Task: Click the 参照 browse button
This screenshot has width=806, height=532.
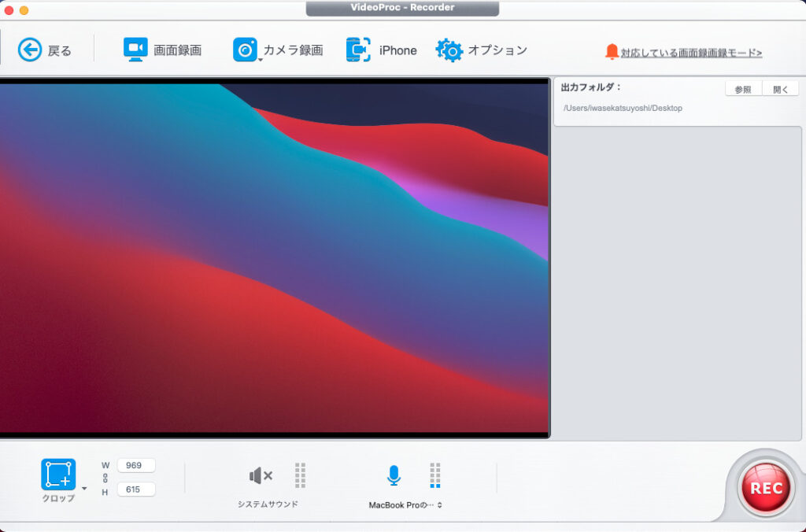Action: point(743,90)
